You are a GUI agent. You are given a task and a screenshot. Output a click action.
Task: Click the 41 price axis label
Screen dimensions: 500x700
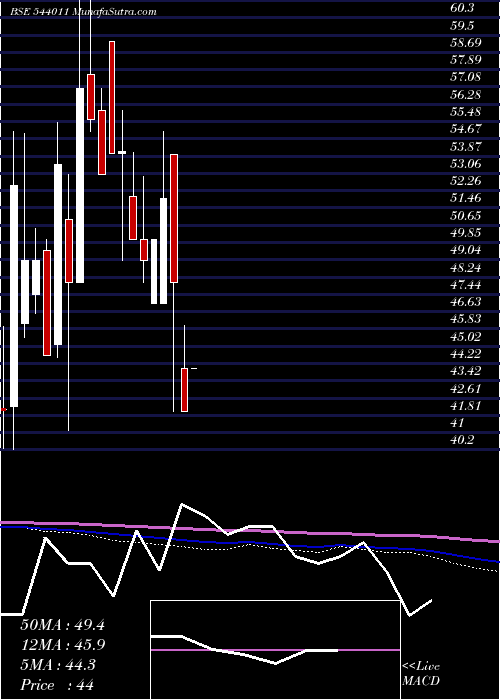pyautogui.click(x=458, y=423)
